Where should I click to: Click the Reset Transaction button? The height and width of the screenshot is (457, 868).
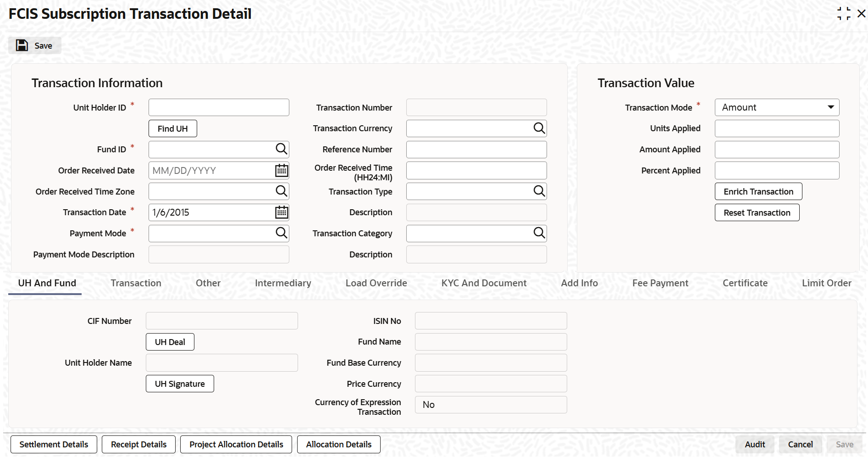[x=757, y=212]
